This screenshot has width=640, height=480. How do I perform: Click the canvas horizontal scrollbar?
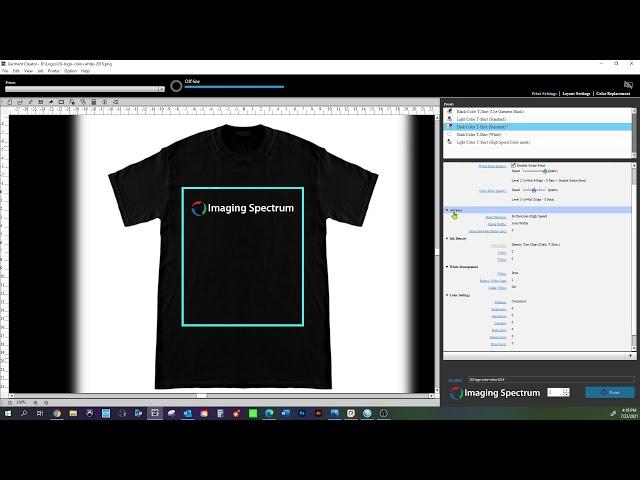click(221, 396)
